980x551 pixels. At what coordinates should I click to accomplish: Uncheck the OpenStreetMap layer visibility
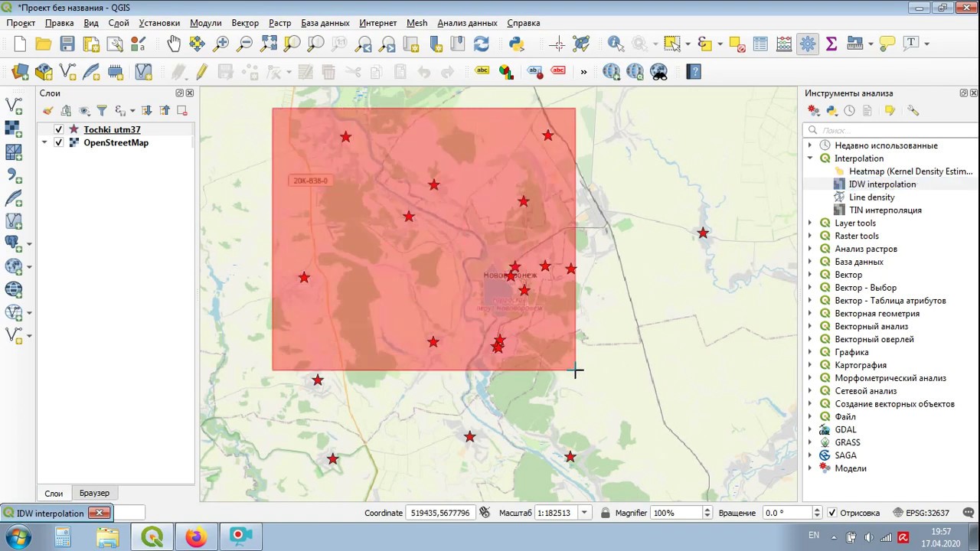59,142
